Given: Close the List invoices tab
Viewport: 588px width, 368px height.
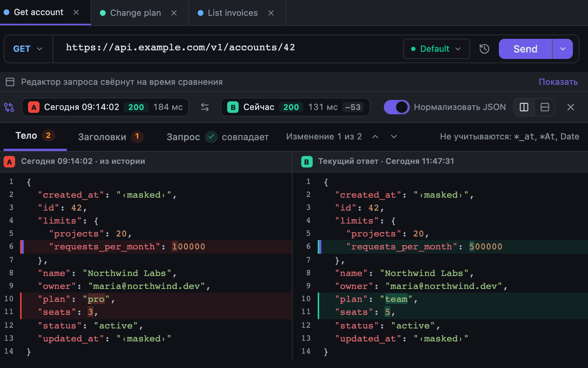Looking at the screenshot, I should [x=271, y=13].
